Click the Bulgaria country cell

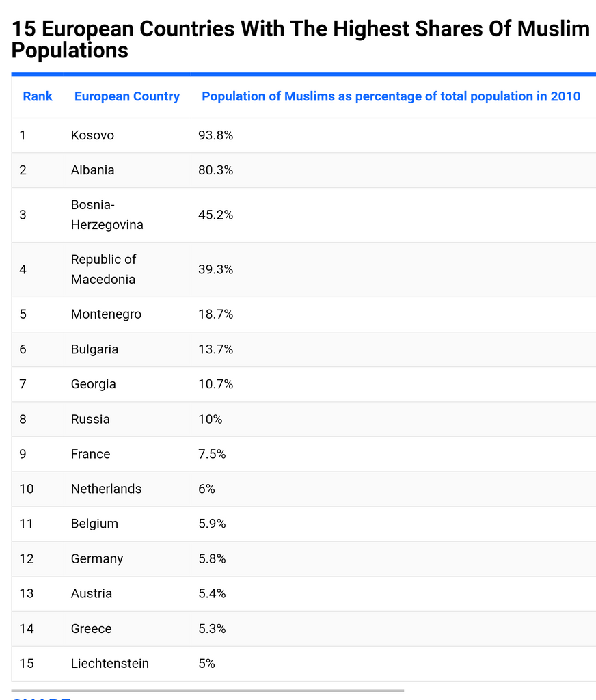[x=94, y=349]
